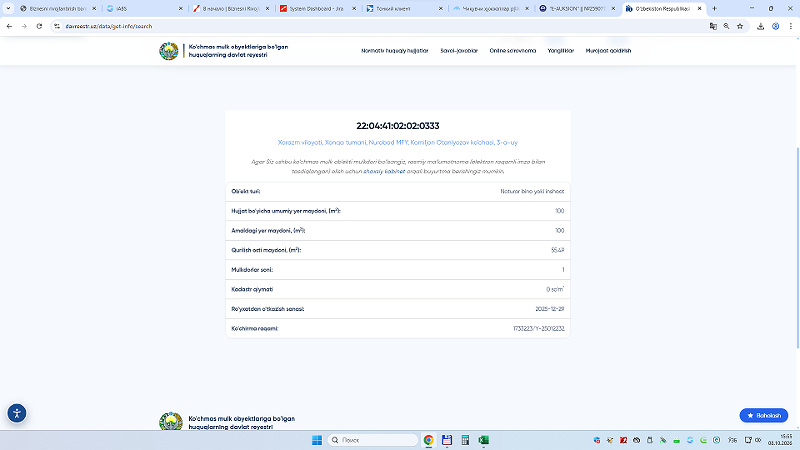
Task: Follow the shaxsiy kabinet link
Action: (384, 171)
